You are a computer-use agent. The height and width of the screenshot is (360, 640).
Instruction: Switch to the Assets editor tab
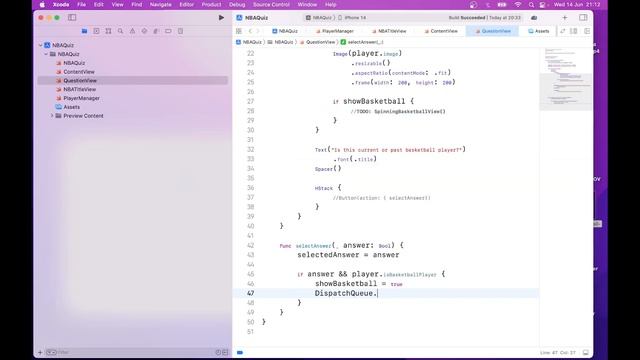[x=539, y=31]
